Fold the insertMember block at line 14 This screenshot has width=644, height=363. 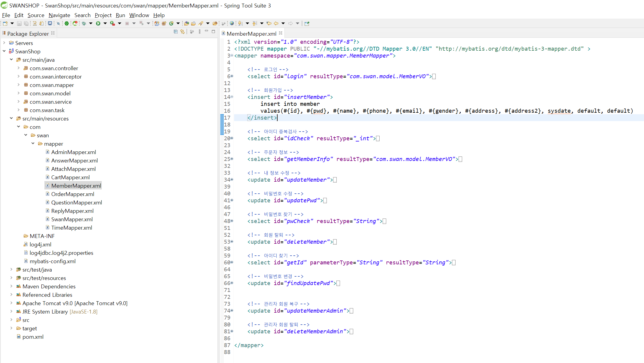tap(232, 97)
